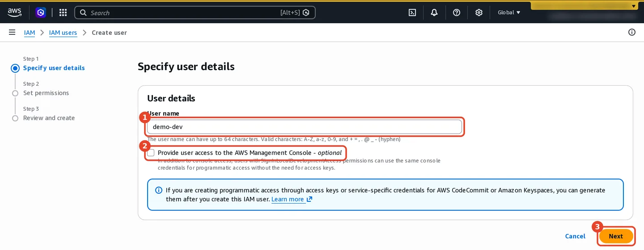Click the valid characters hint text
The height and width of the screenshot is (250, 644).
(x=274, y=139)
